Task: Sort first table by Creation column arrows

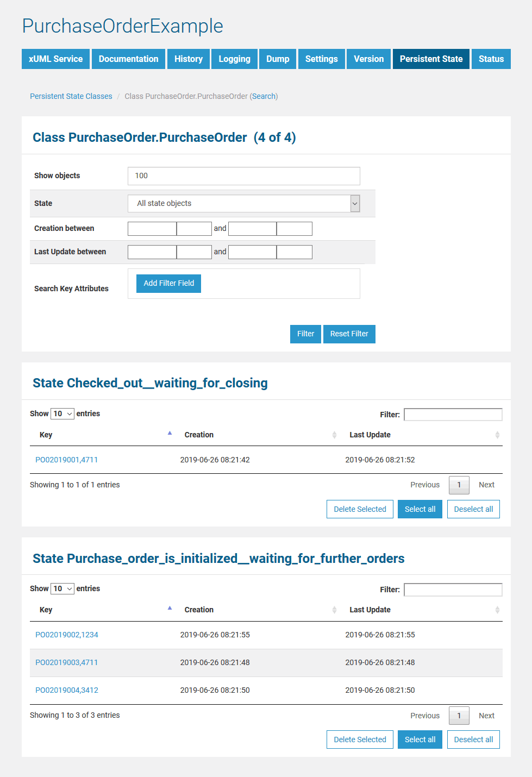Action: coord(334,435)
